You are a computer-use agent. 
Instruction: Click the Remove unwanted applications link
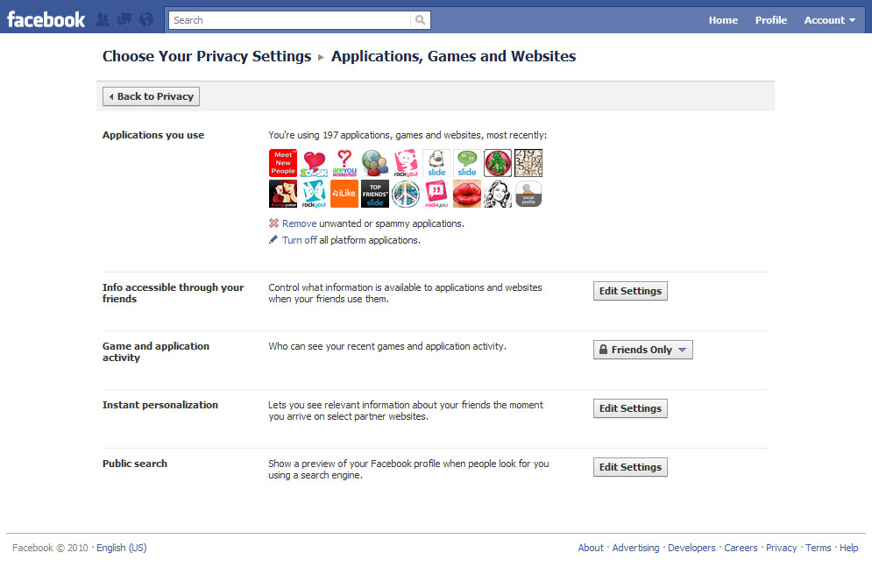(x=299, y=223)
